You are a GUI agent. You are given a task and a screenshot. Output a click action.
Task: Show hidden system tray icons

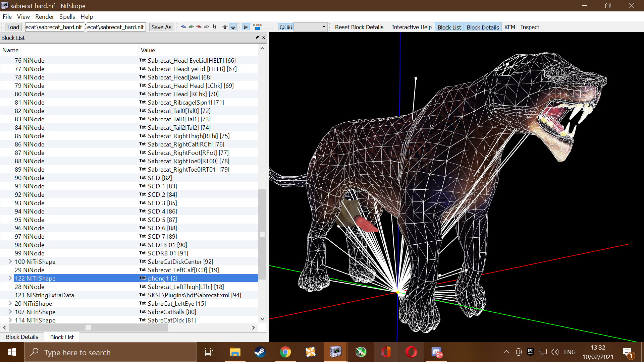coord(506,352)
